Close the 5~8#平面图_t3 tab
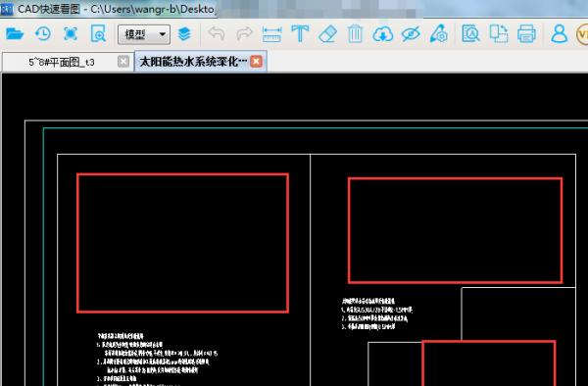 [x=123, y=62]
